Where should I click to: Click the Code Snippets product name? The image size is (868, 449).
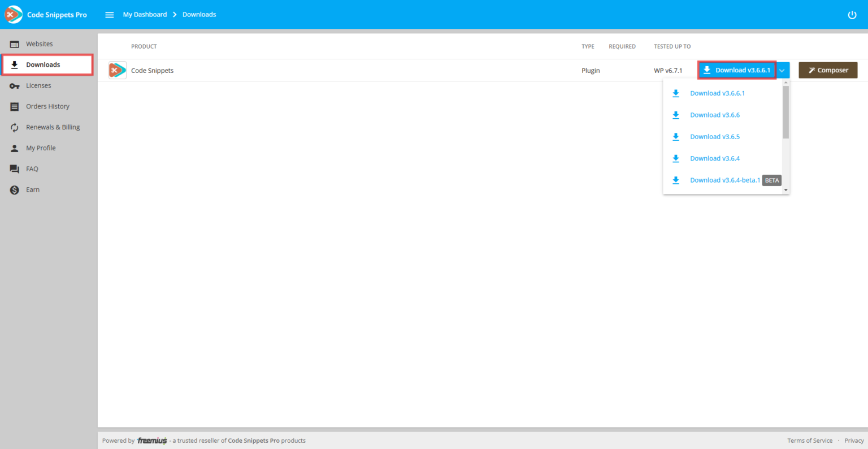point(153,71)
